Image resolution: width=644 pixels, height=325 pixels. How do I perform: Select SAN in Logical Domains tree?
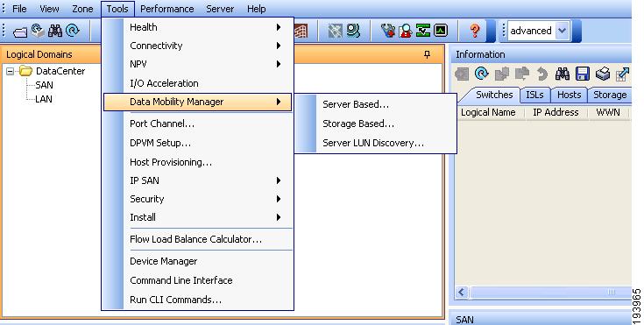point(45,85)
